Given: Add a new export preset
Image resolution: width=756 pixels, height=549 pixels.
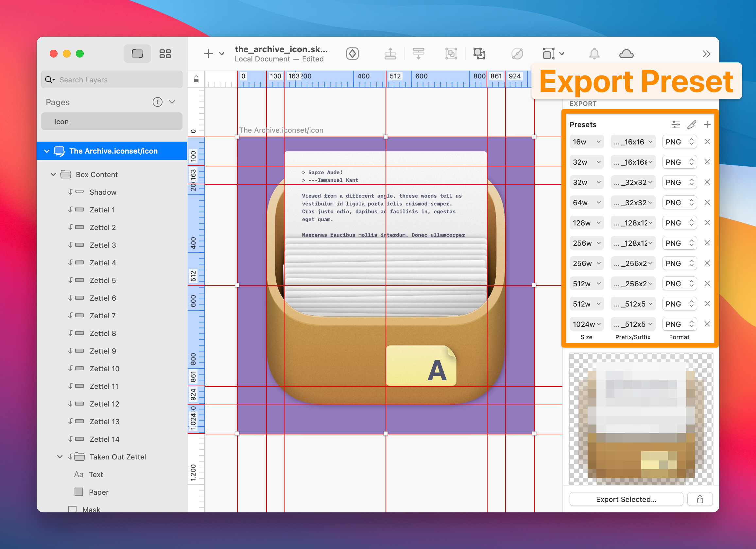Looking at the screenshot, I should point(707,125).
